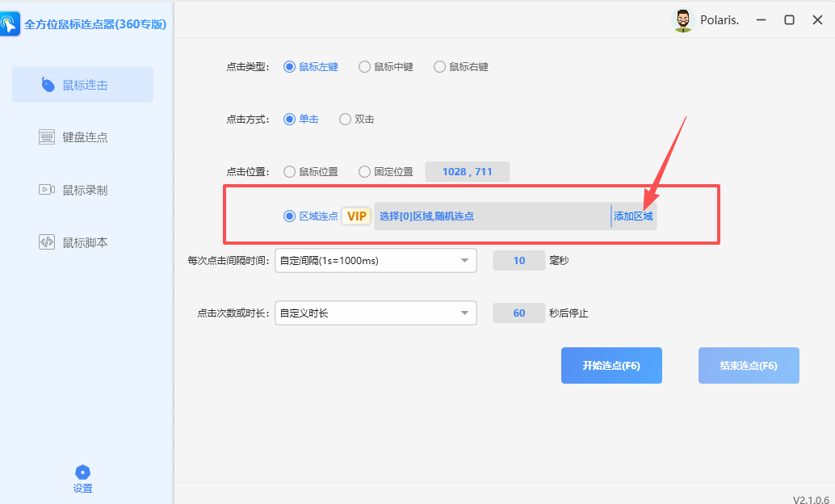Click the Polaris user avatar
The image size is (835, 504).
[x=682, y=20]
